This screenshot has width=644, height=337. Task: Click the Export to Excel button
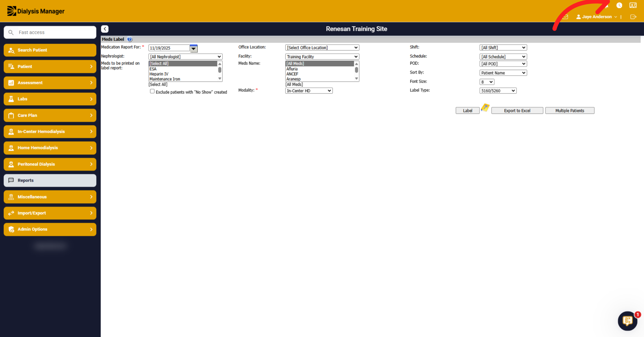[517, 110]
